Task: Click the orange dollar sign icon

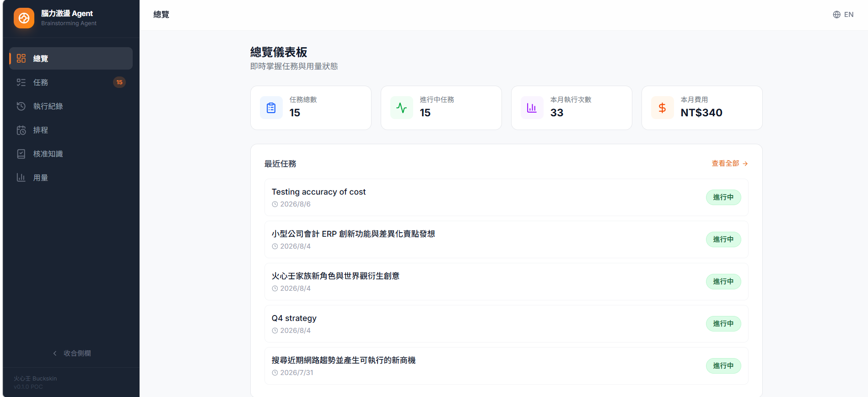Action: (x=662, y=108)
